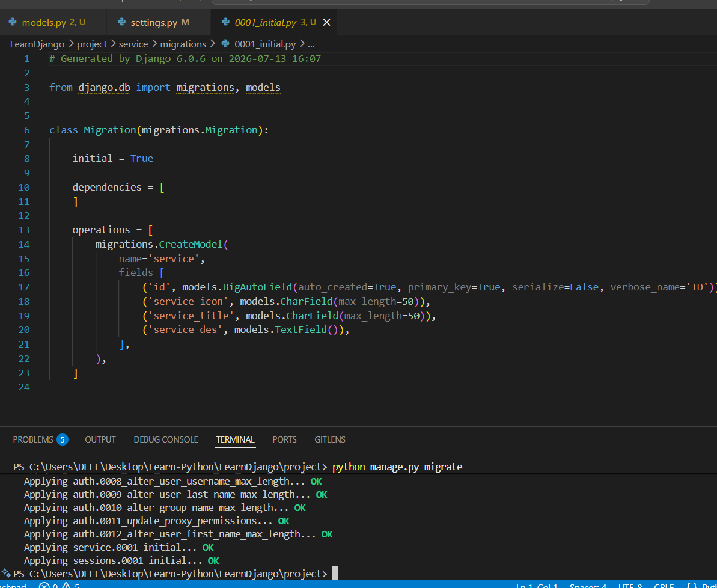Click the name='service' argument
The image size is (717, 588).
pos(159,259)
